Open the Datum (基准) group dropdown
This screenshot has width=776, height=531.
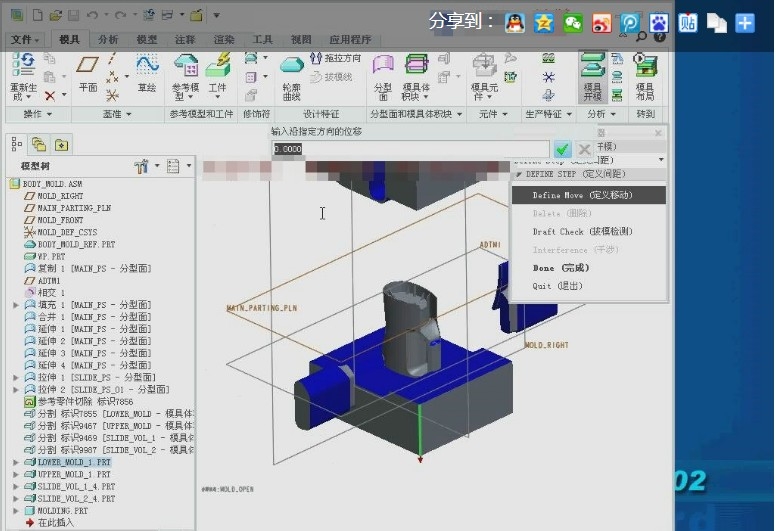point(117,114)
